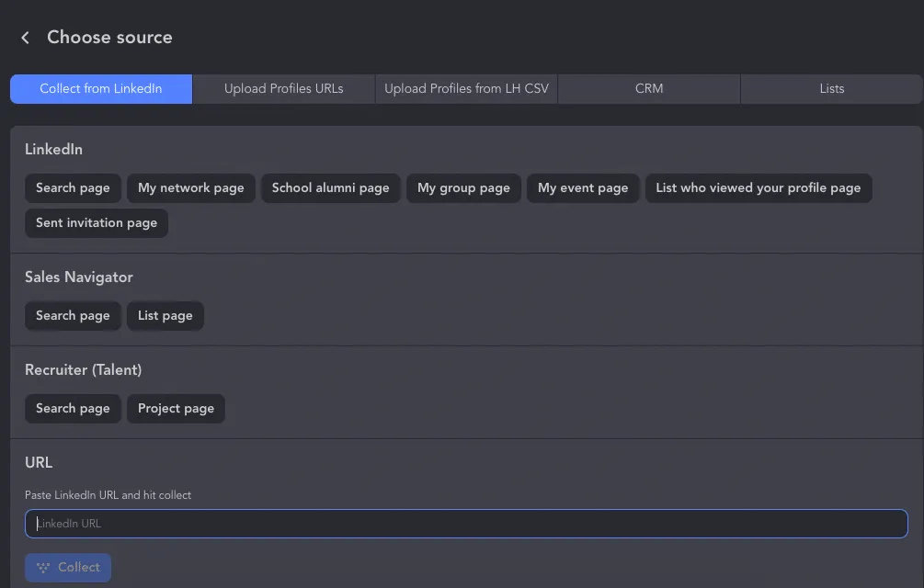Open Upload Profiles from LH CSV tab
The height and width of the screenshot is (588, 924).
point(466,89)
